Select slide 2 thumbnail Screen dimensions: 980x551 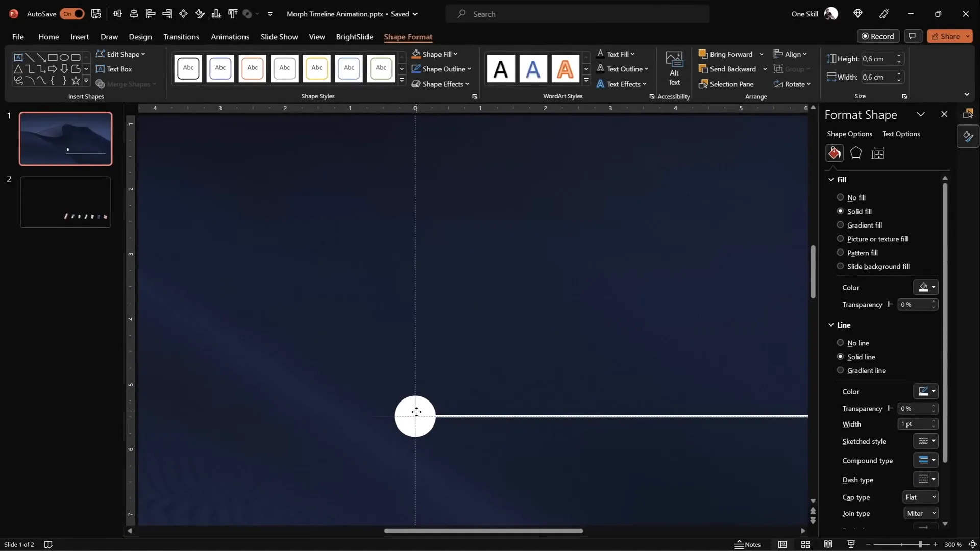tap(65, 202)
